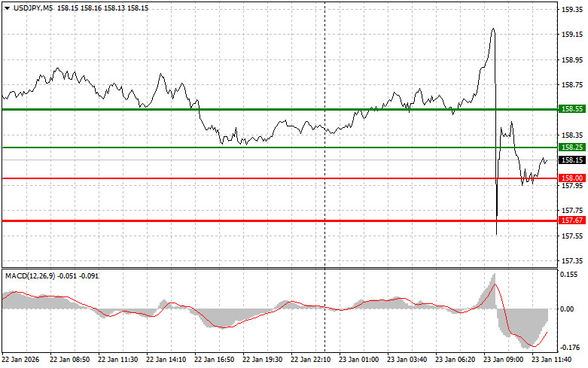Click the 159.35 price scale value

572,10
